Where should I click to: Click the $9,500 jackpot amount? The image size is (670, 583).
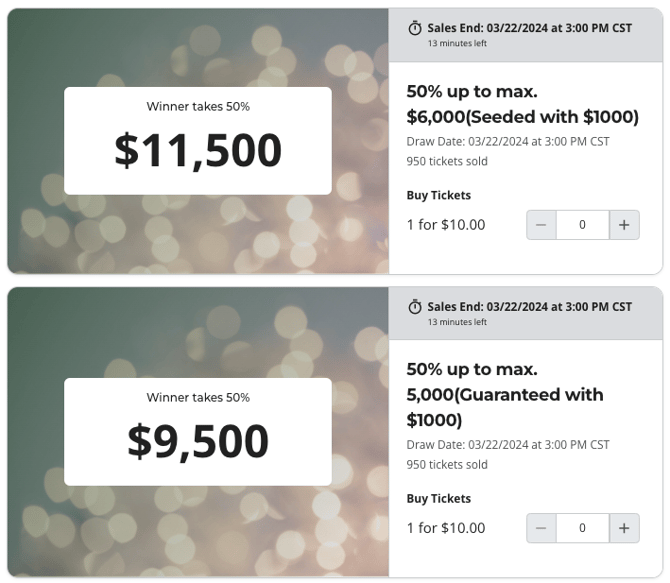(x=198, y=441)
